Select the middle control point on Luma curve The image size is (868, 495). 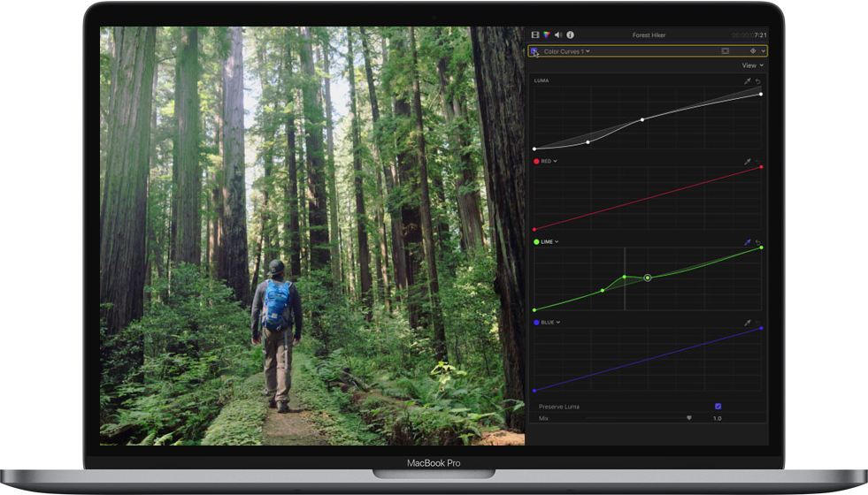[642, 119]
